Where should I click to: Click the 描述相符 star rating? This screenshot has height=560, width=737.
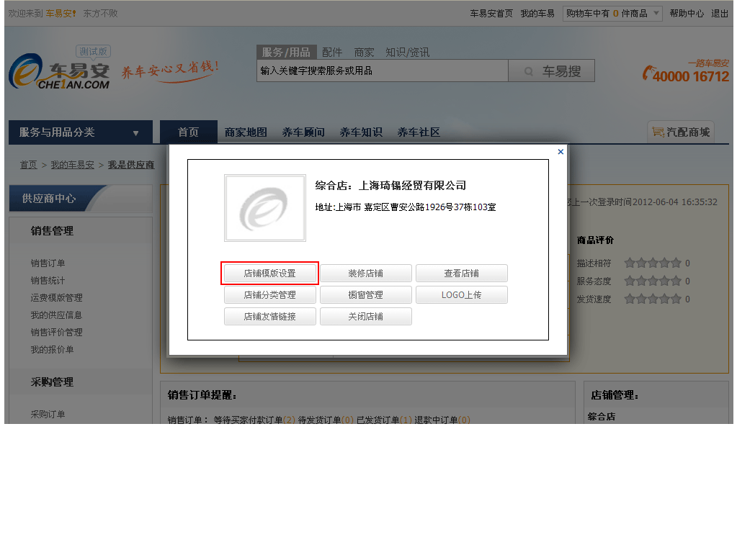coord(653,263)
